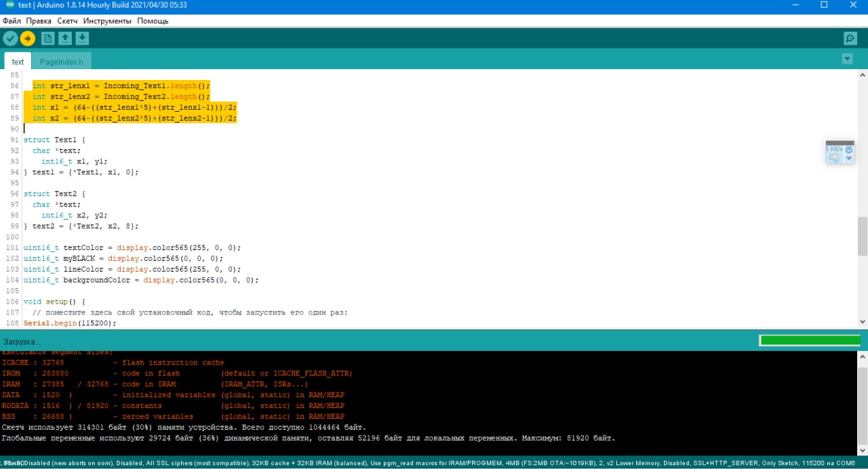This screenshot has height=469, width=868.
Task: Click the editor vertical scrollbar thumb
Action: tap(863, 236)
